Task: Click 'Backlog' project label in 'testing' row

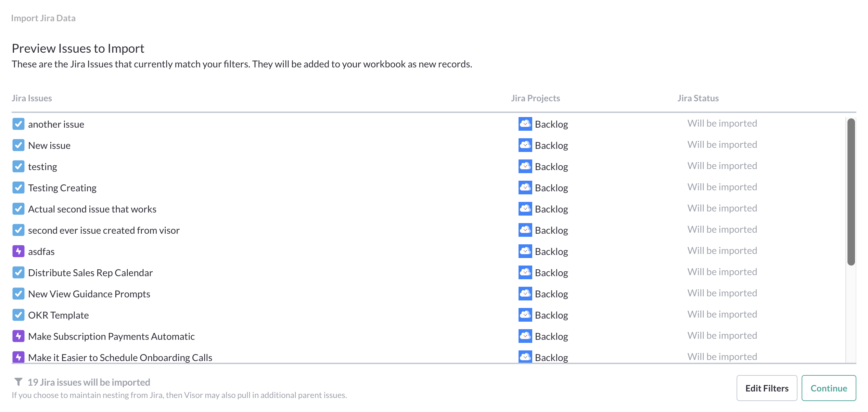Action: [551, 167]
